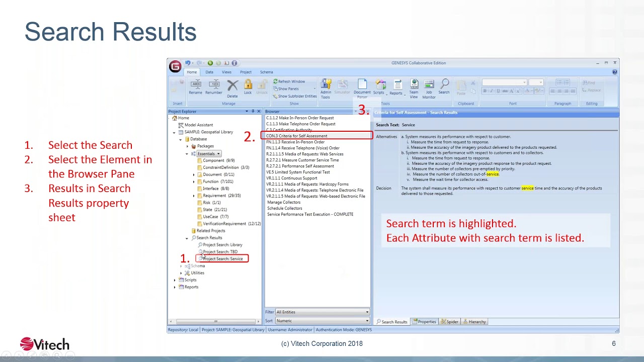
Task: Select the Related Projects folder
Action: [x=208, y=231]
